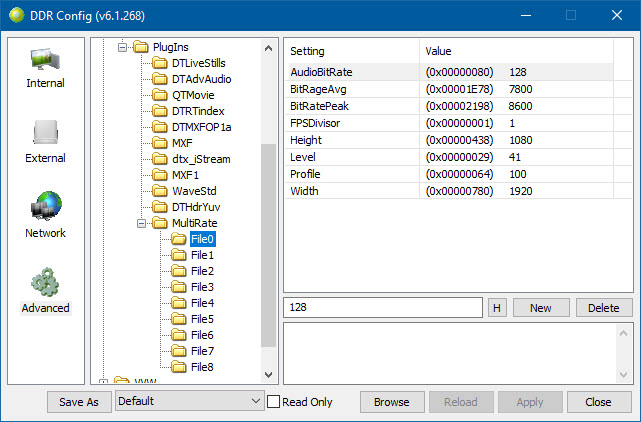This screenshot has width=641, height=422.
Task: Select the Profile setting row
Action: pos(450,174)
